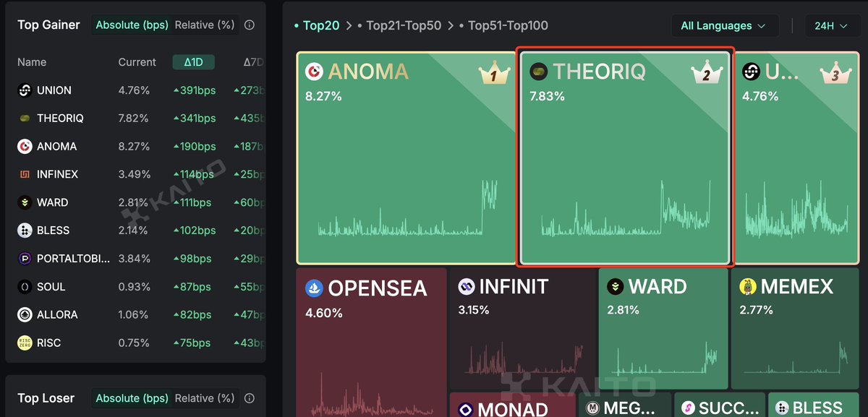Click the MEG... card logo icon
Image resolution: width=868 pixels, height=417 pixels.
pos(593,409)
